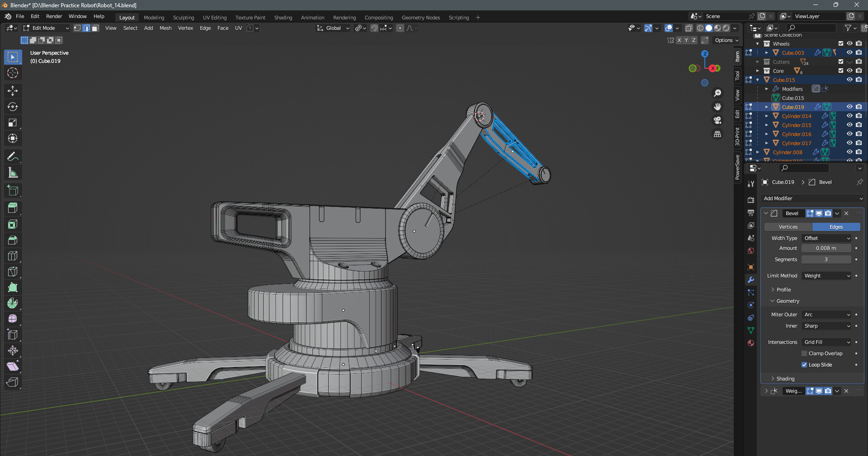The height and width of the screenshot is (456, 868).
Task: Expand the Shading section of Bevel modifier
Action: 785,379
